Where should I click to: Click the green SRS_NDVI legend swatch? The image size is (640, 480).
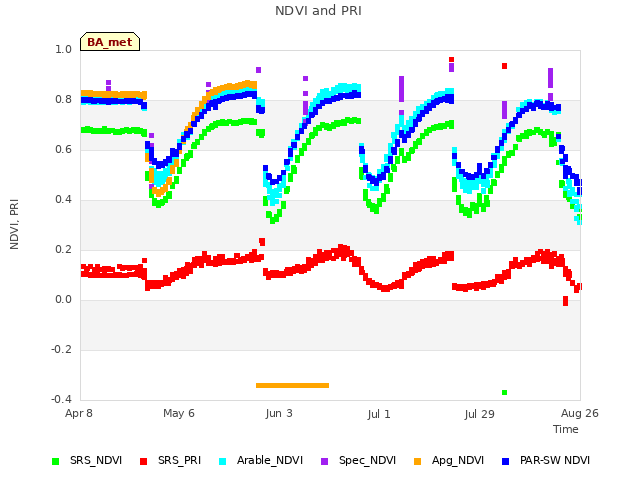tap(56, 461)
